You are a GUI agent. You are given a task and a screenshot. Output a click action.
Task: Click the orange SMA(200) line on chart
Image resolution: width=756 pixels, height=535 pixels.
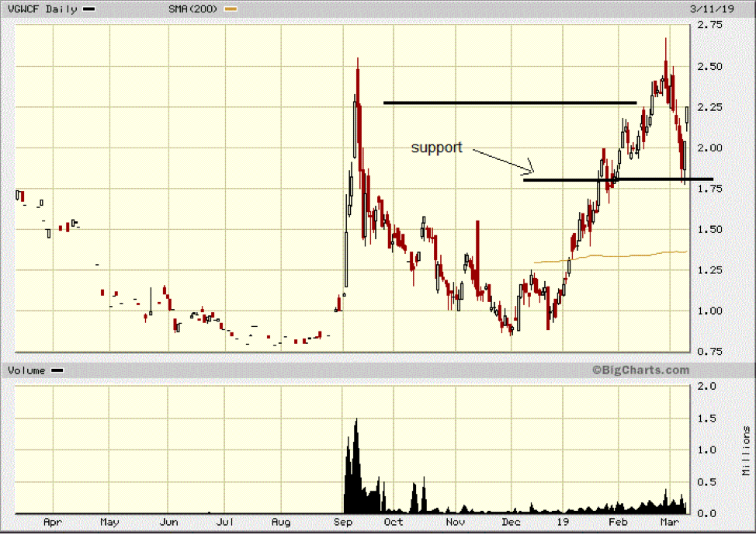(611, 256)
